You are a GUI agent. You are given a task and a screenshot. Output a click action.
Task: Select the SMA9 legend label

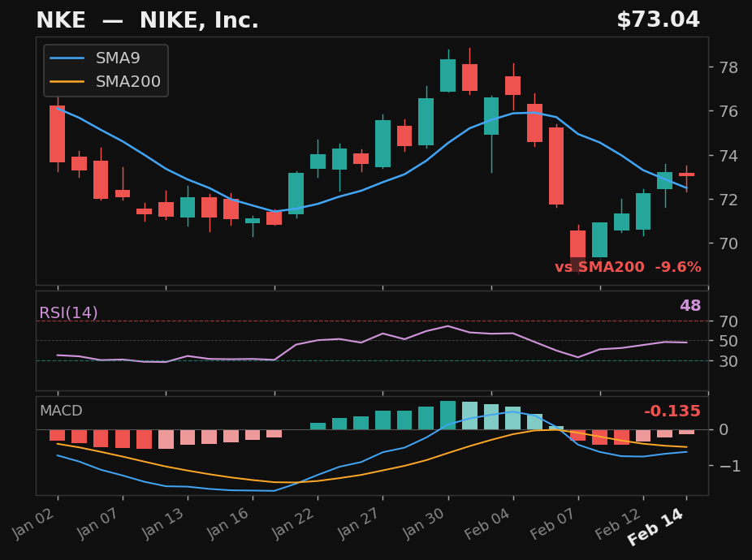[118, 58]
